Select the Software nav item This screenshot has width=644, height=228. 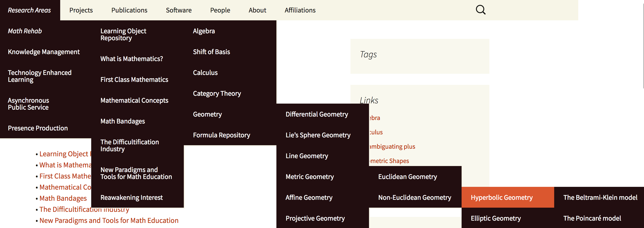(178, 10)
